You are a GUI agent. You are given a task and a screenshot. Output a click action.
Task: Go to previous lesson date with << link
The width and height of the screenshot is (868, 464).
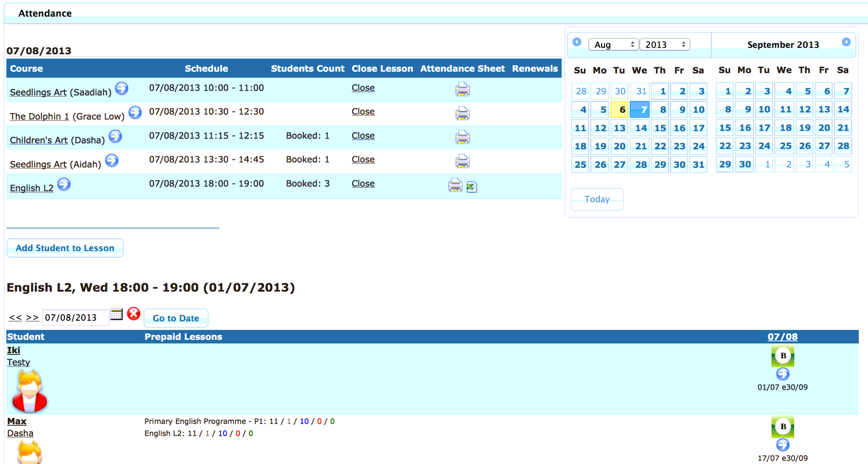(15, 317)
